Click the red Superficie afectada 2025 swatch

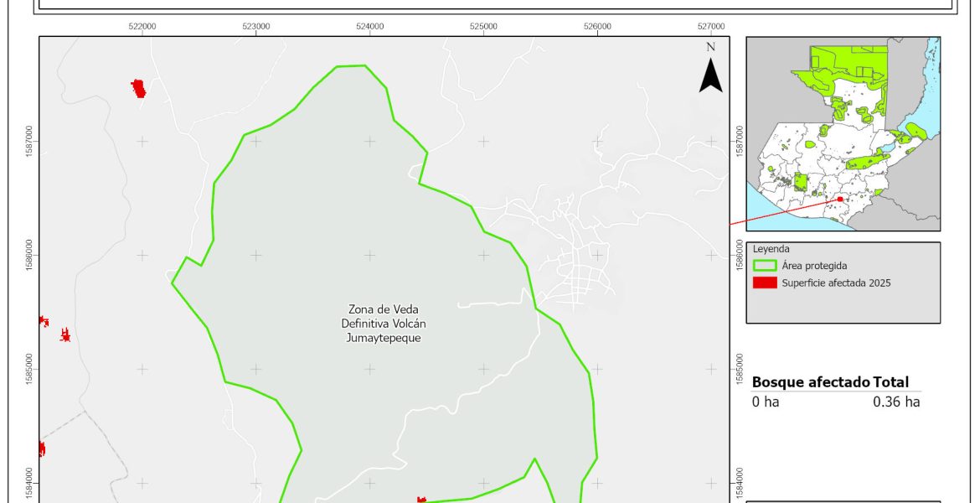766,283
